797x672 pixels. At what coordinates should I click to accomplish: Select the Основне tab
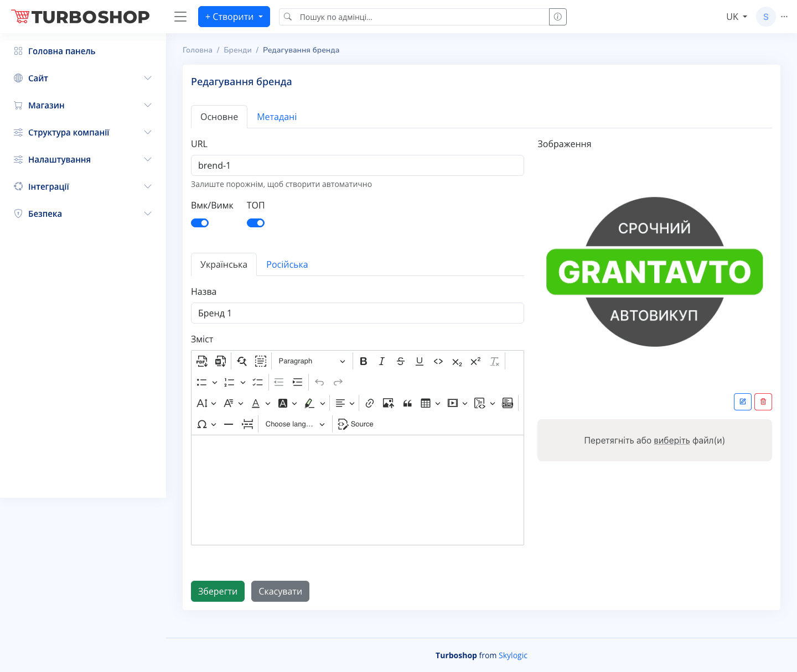[219, 117]
